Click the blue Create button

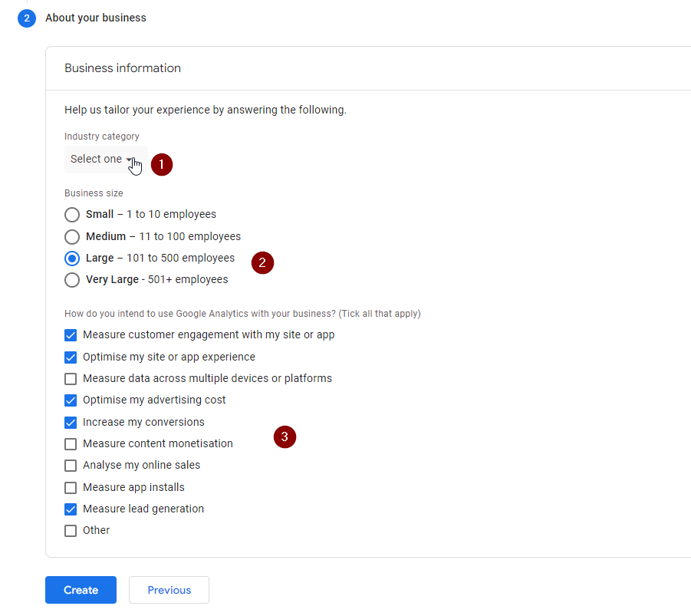click(x=81, y=590)
